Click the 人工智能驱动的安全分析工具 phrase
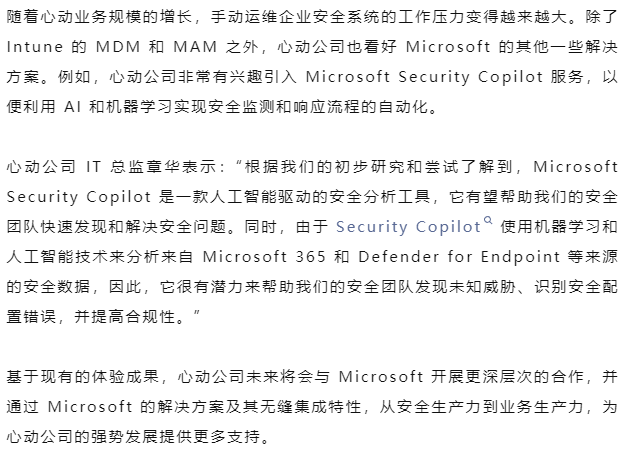The width and height of the screenshot is (627, 452). (311, 197)
